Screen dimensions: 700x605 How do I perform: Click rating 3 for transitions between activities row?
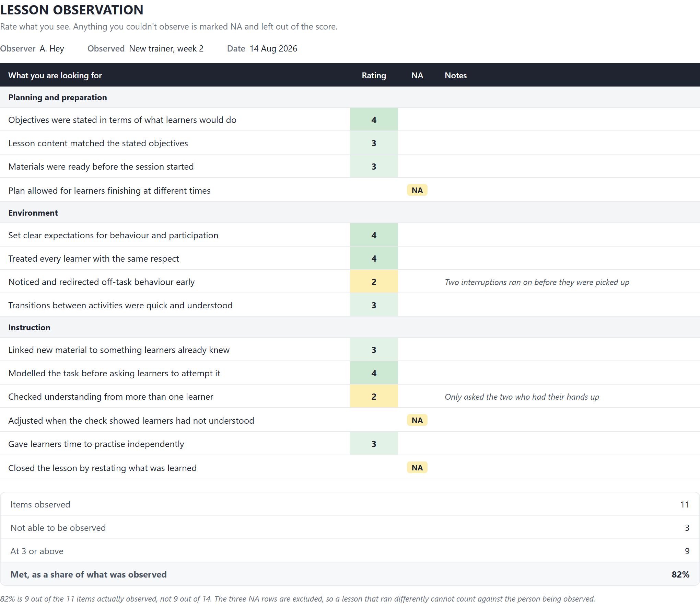pos(374,305)
